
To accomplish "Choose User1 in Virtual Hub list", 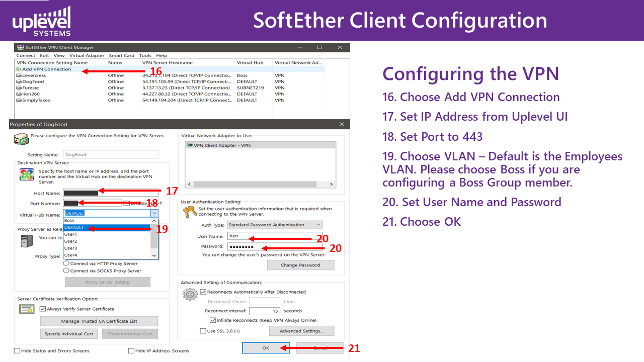I will [107, 234].
